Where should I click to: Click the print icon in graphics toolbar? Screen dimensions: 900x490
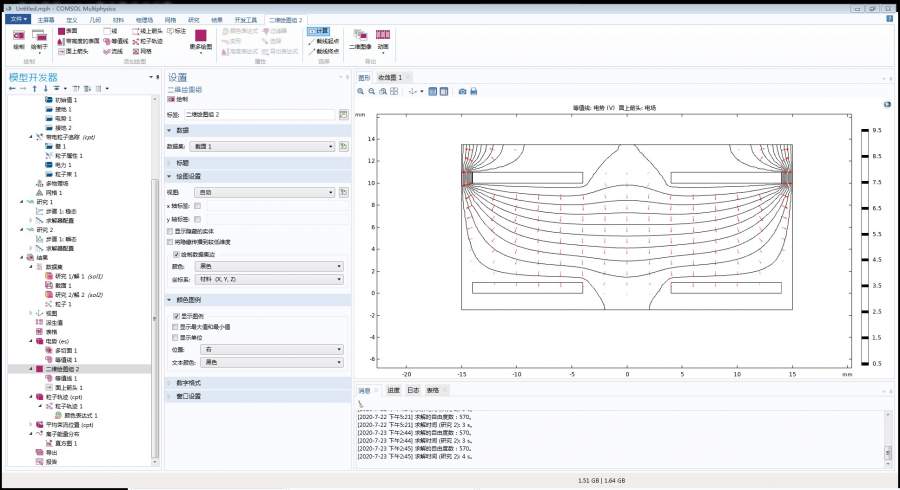click(x=475, y=91)
